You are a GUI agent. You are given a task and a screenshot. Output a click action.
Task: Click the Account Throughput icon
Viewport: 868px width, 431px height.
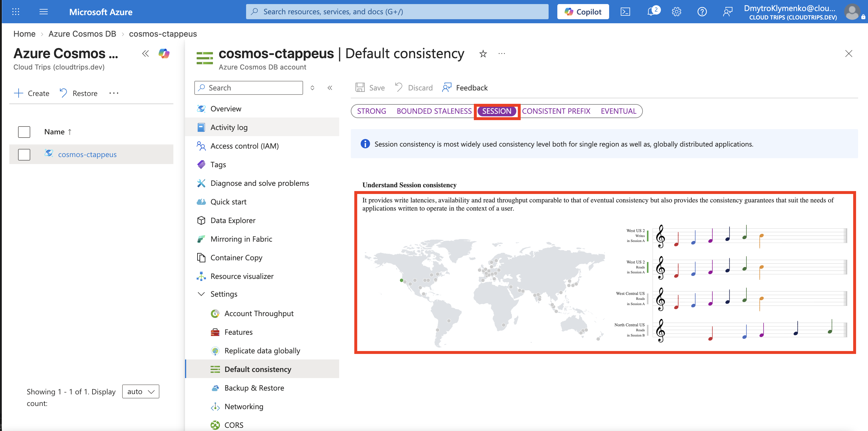(215, 314)
